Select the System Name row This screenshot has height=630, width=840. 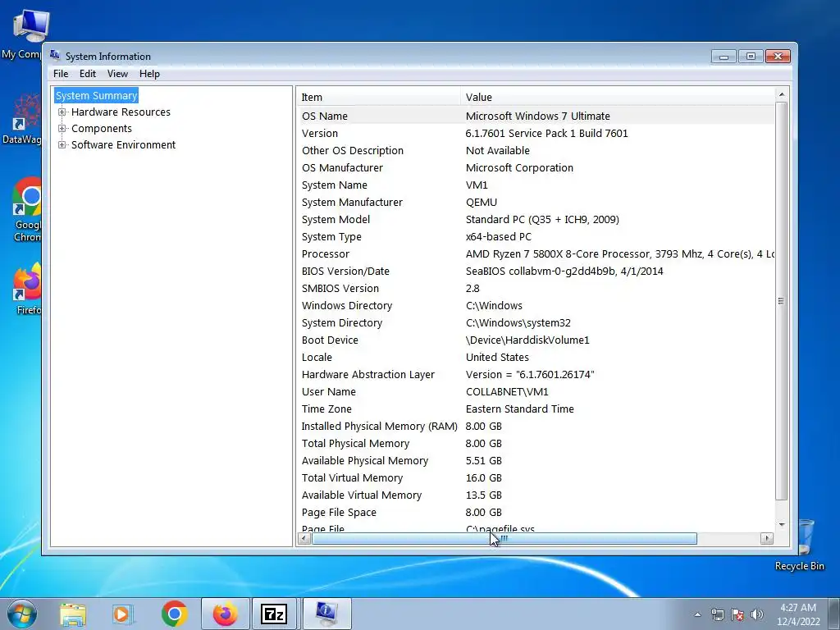click(536, 185)
